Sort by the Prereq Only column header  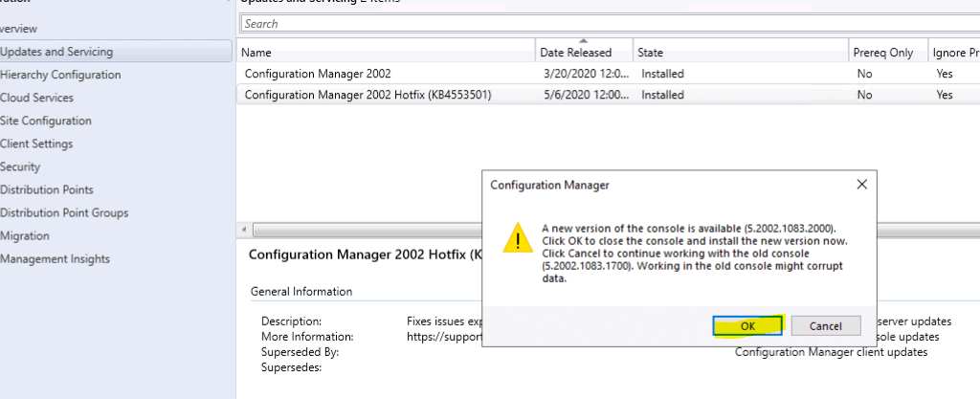[887, 53]
